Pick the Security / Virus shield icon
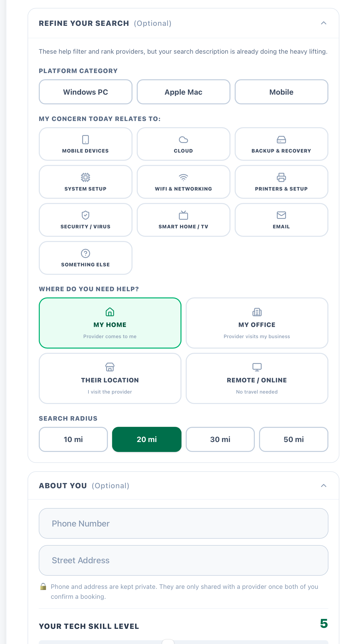The height and width of the screenshot is (644, 355). [85, 215]
